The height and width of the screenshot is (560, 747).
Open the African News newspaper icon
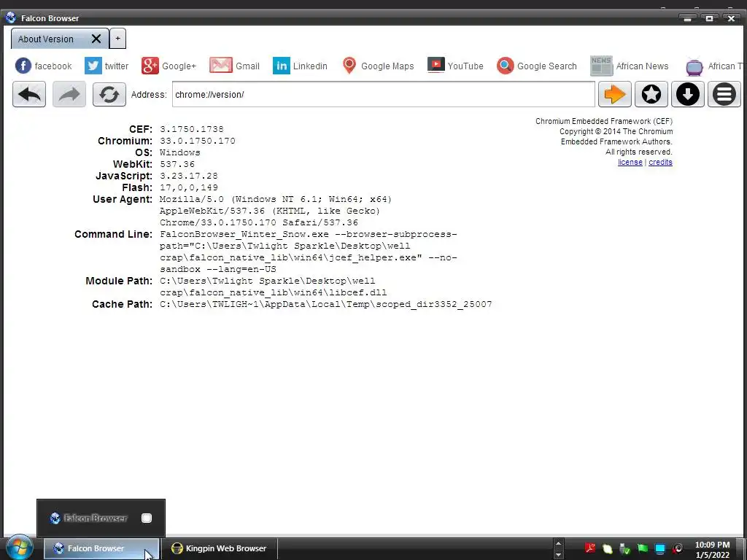pyautogui.click(x=601, y=66)
